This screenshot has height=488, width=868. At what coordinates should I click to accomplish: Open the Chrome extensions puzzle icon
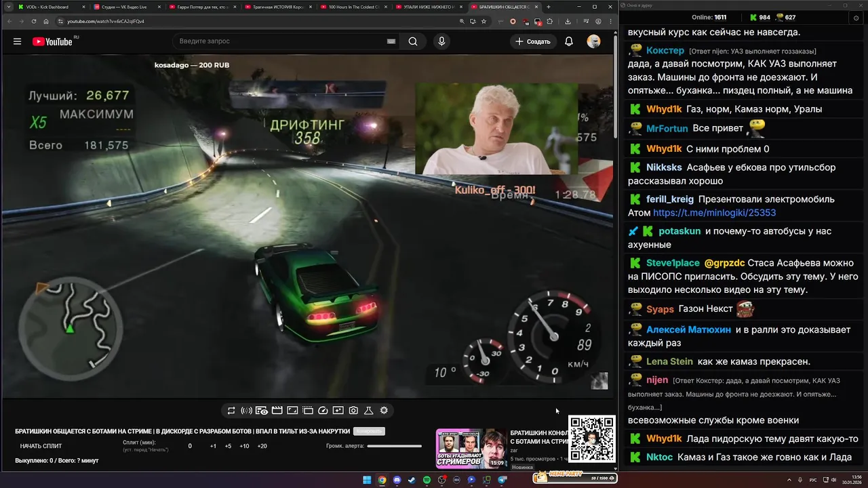tap(549, 21)
